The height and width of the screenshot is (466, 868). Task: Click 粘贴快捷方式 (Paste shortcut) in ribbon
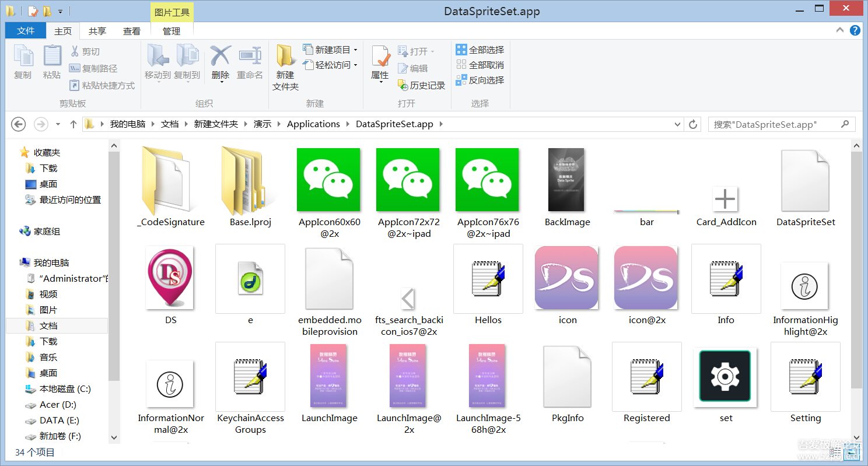click(102, 85)
